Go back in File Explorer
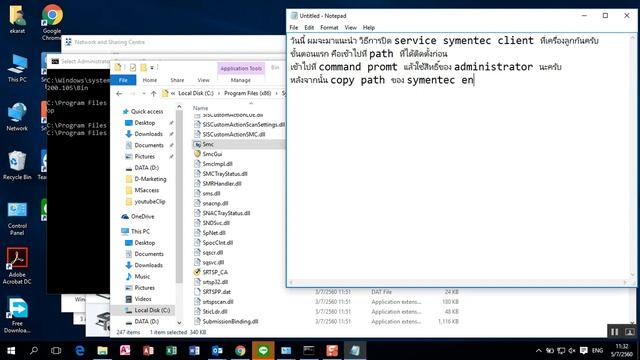640x360 pixels. (119, 93)
